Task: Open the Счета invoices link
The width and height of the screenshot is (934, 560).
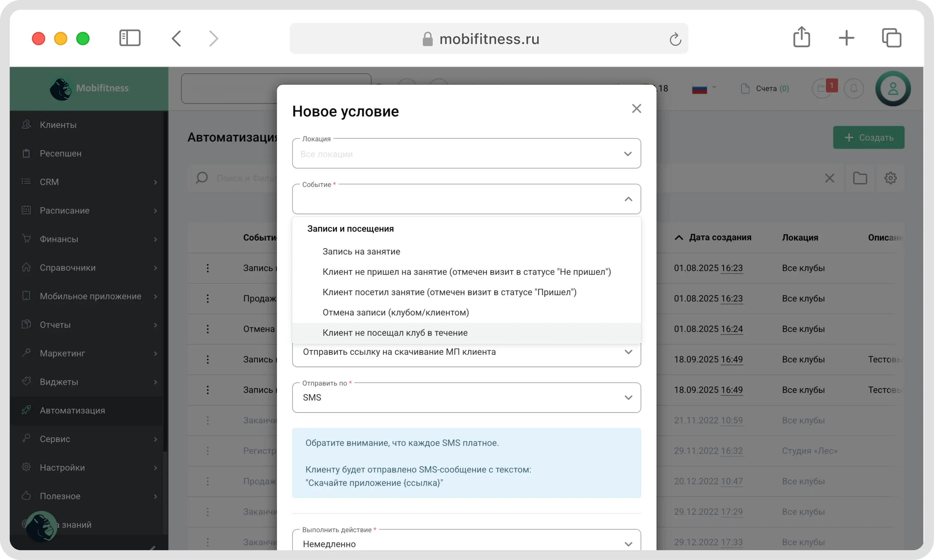Action: coord(766,89)
